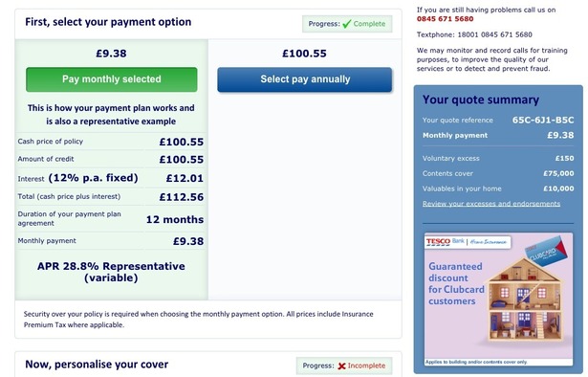Click the quote reference 65C-6J1-B5C
This screenshot has height=377, width=588.
pos(543,120)
